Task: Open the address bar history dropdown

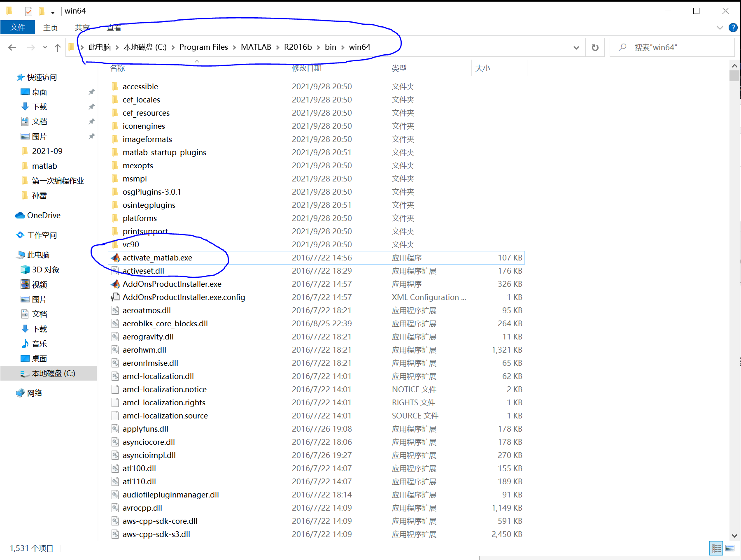Action: point(576,48)
